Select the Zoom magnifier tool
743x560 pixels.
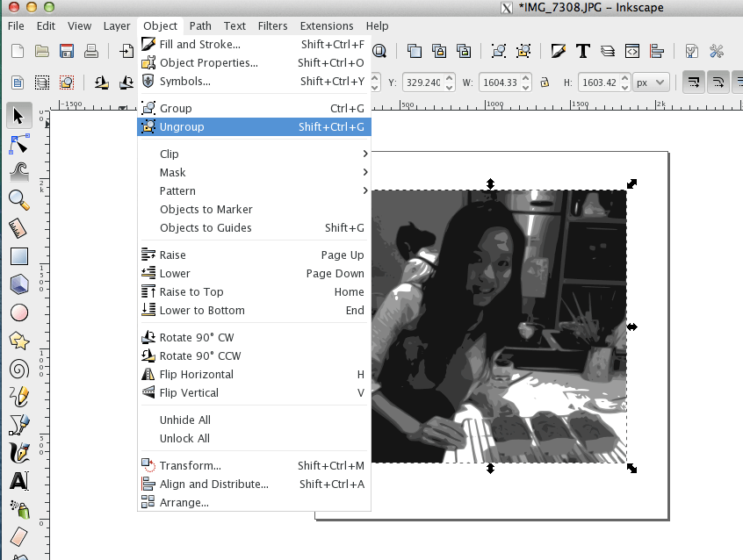tap(19, 200)
